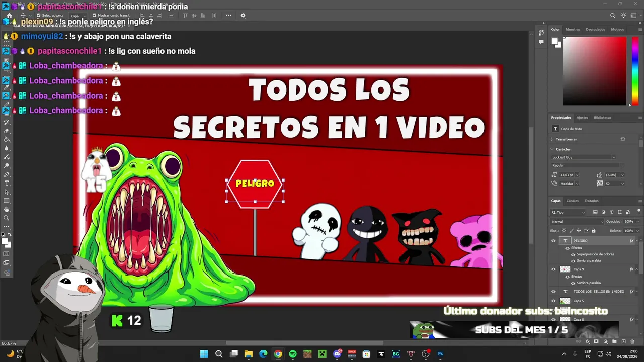
Task: Filter layers by type layer icon
Action: coord(612,212)
